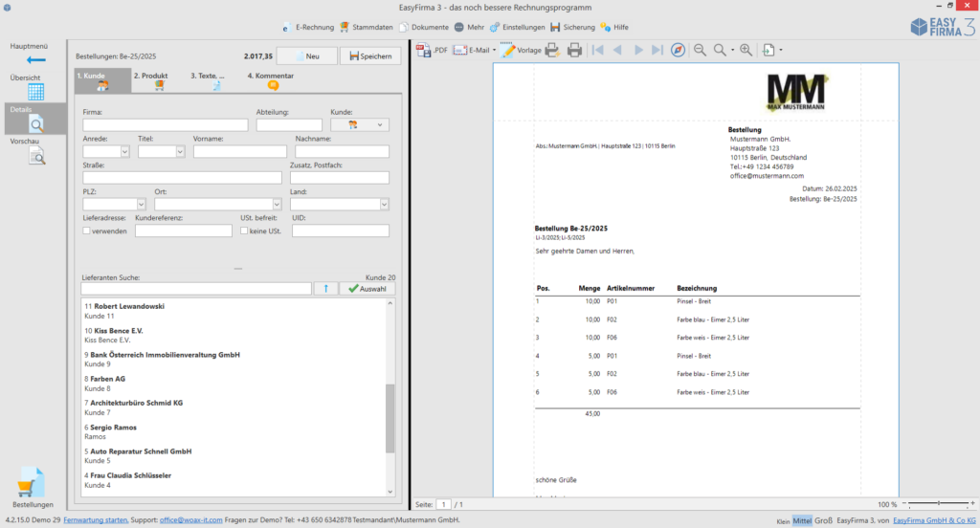Click the Fernwartung starten link
980x528 pixels.
[96, 519]
